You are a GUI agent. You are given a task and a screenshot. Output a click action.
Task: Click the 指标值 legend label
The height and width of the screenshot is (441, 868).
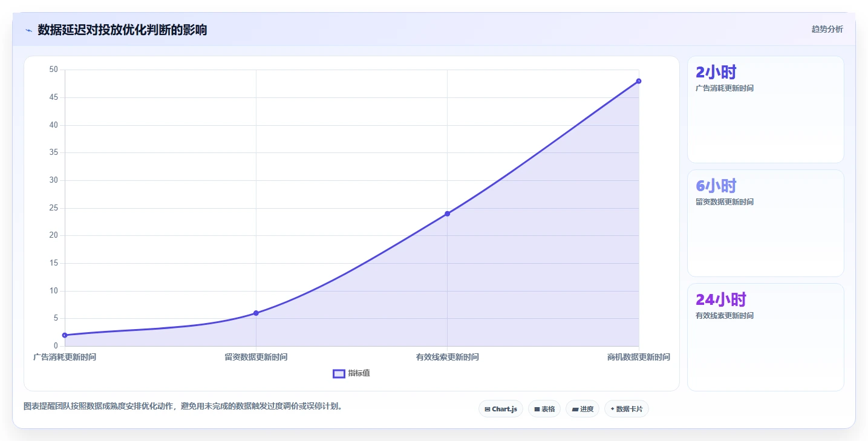point(359,373)
